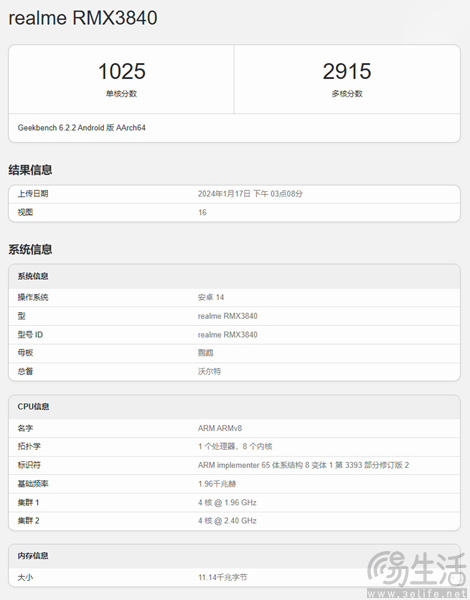
Task: Click the 拓扑学 row label
Action: pos(29,447)
